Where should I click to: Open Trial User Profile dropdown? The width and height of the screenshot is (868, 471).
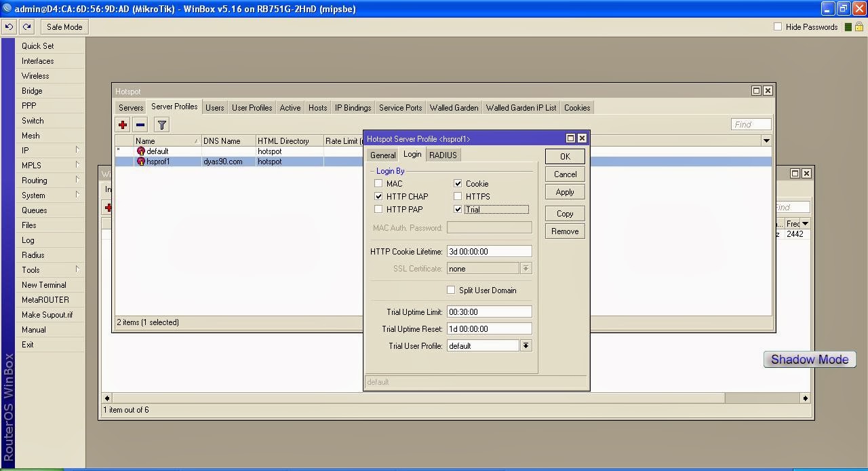pos(526,345)
